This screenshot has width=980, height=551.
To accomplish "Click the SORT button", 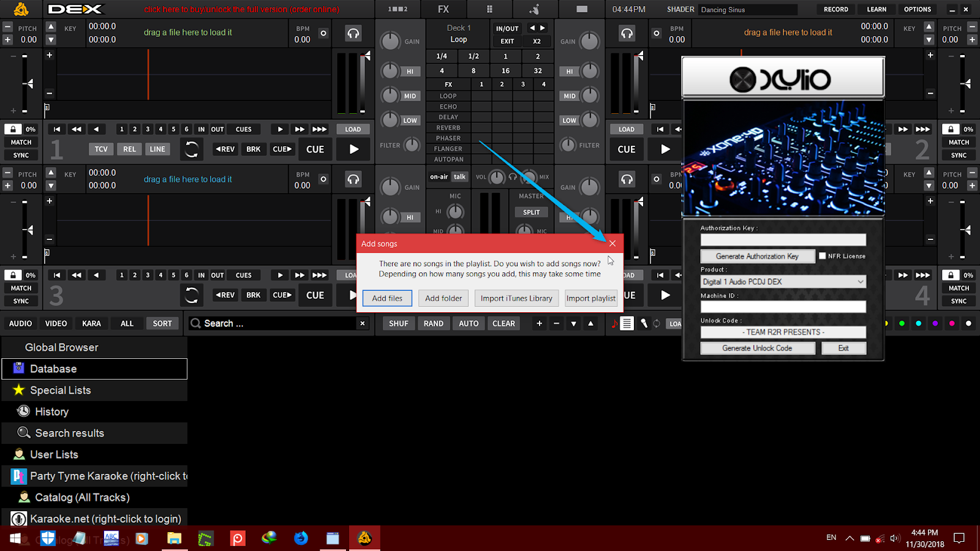I will (162, 323).
